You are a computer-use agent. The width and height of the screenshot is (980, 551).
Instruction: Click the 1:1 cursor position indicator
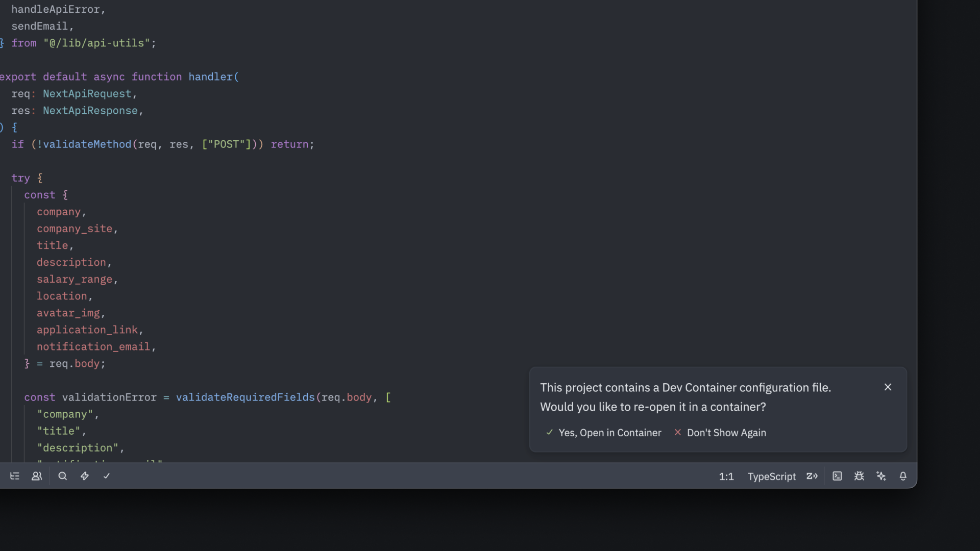(726, 477)
